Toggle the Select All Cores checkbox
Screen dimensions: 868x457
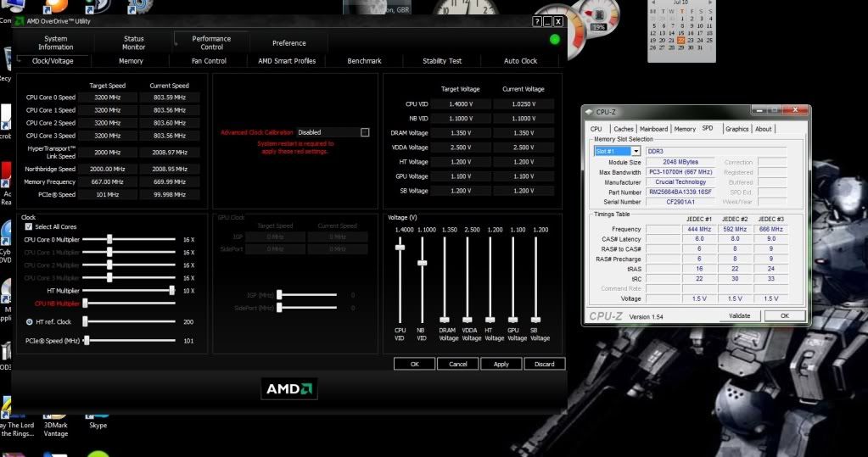click(x=29, y=227)
